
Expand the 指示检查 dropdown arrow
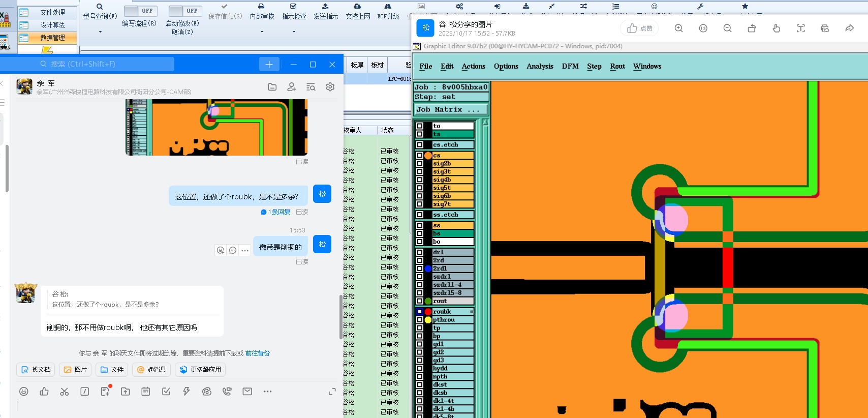(x=294, y=32)
